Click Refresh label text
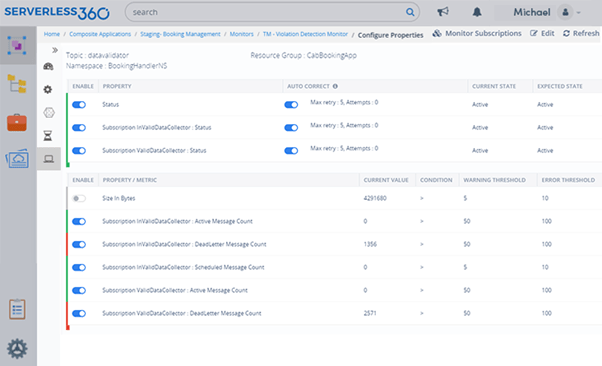The image size is (602, 366). click(x=586, y=33)
